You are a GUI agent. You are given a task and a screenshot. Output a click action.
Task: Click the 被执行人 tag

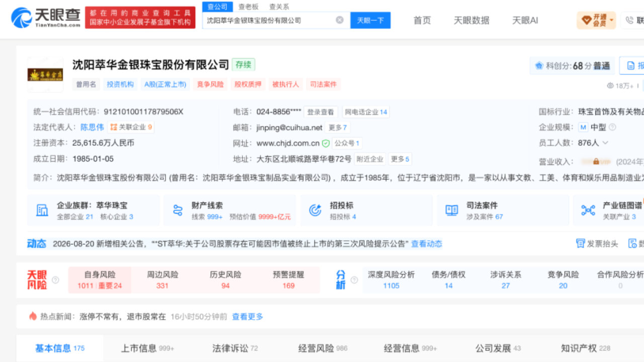[x=286, y=84]
